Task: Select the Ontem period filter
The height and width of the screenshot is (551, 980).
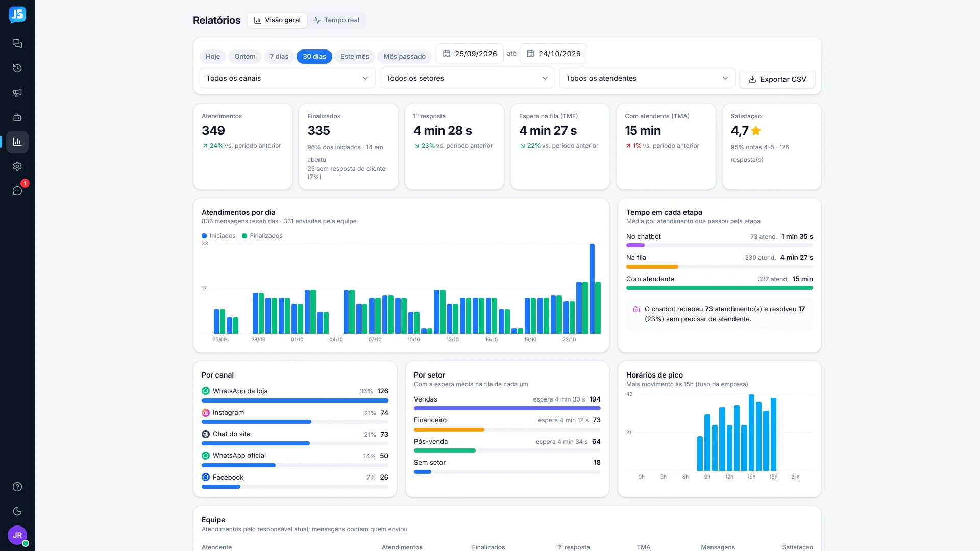Action: tap(245, 57)
